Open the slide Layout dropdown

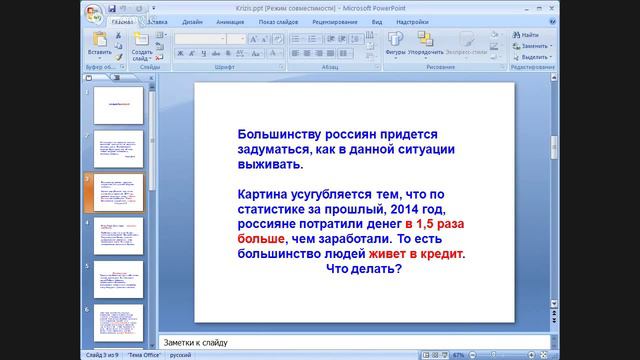coord(161,35)
